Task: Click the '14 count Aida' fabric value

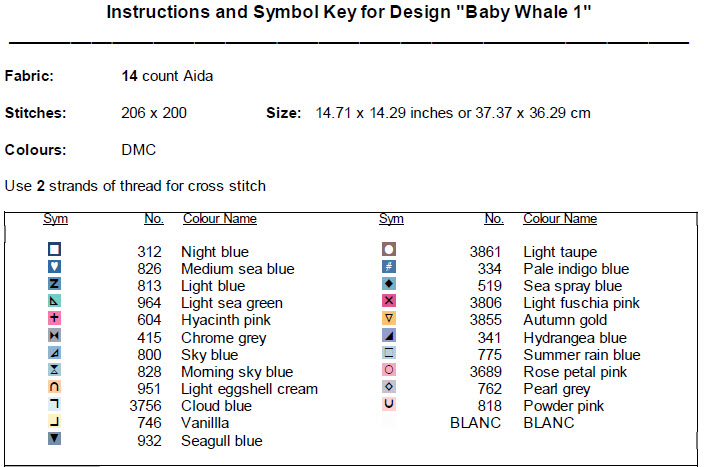Action: tap(167, 76)
